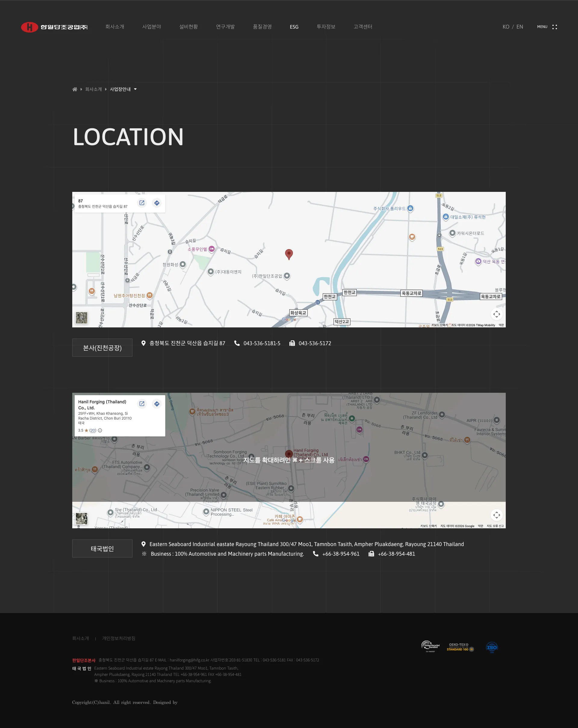The image size is (578, 728).
Task: Get directions icon in Thailand map card
Action: click(x=157, y=404)
